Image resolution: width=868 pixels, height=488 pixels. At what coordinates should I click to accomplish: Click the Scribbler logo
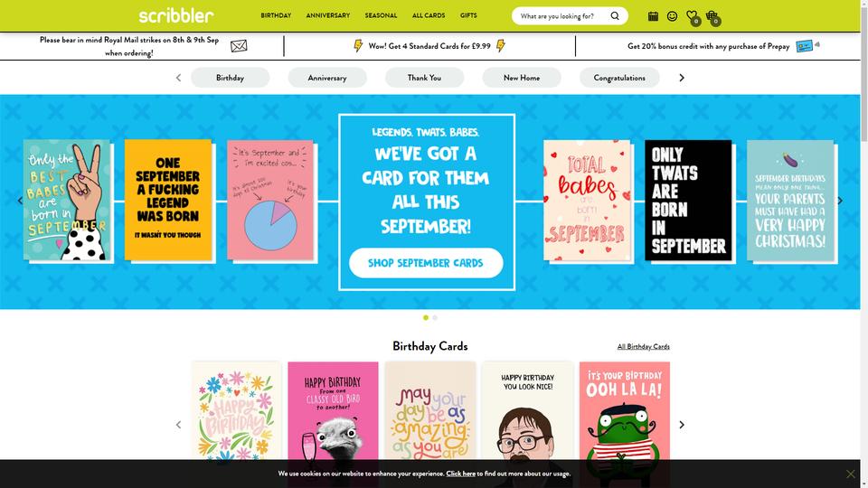coord(176,15)
